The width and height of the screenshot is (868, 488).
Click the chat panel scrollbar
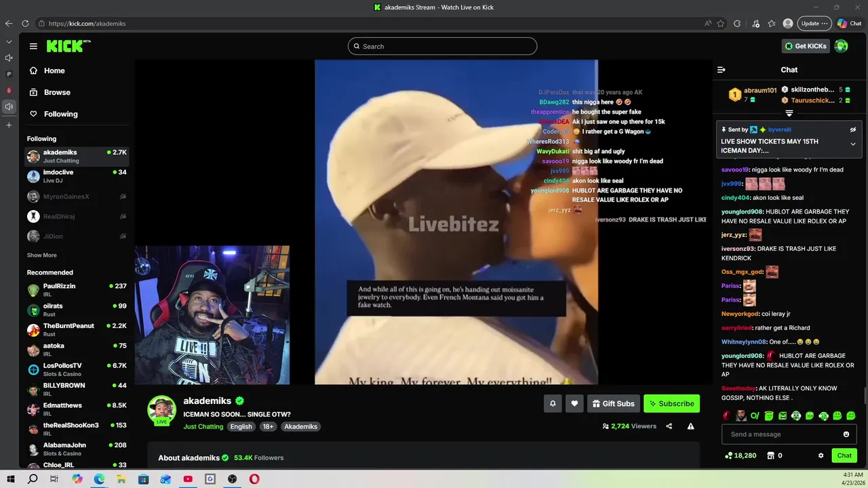(865, 394)
